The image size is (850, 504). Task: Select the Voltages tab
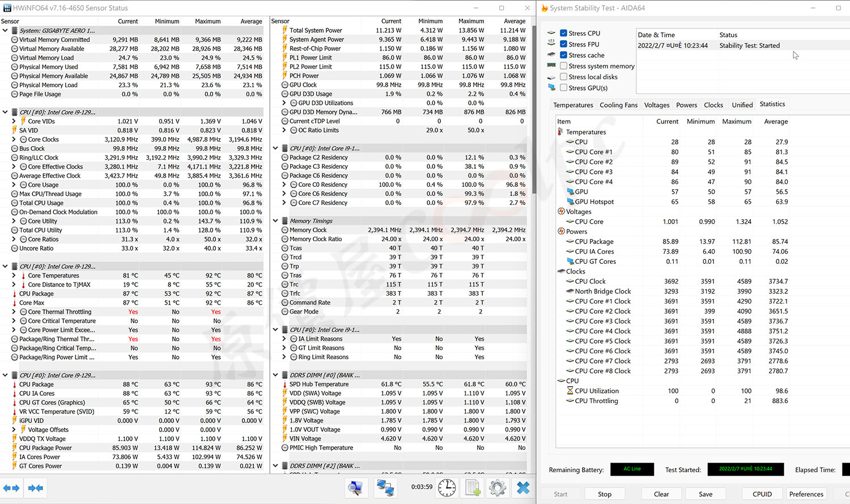(657, 105)
